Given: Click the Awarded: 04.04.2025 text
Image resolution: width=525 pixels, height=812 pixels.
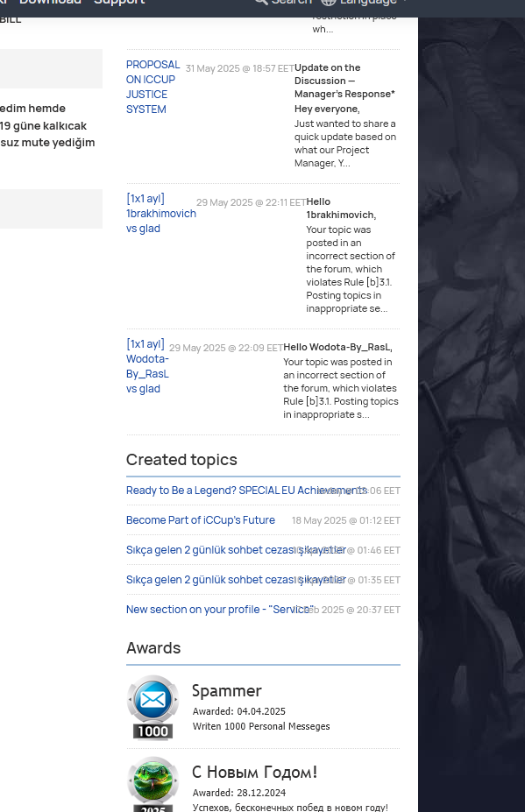Looking at the screenshot, I should coord(239,711).
